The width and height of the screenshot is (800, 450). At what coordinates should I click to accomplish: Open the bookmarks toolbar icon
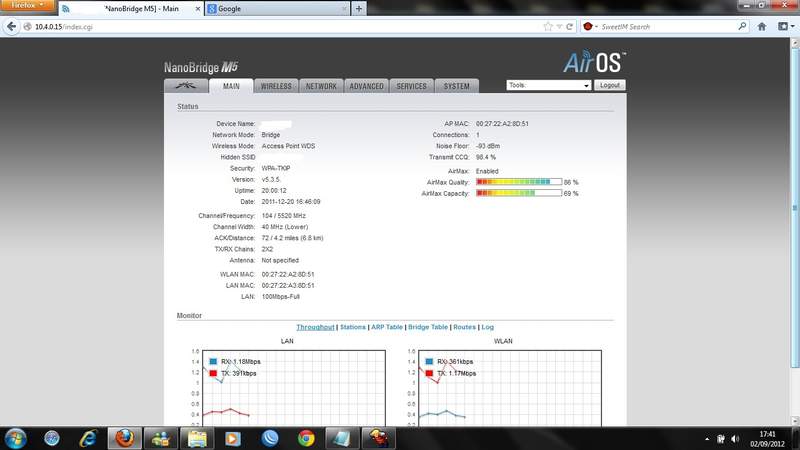coord(785,27)
